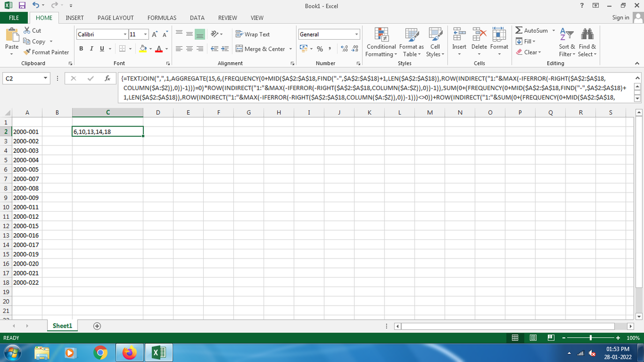Open the Format Painter tool
The height and width of the screenshot is (362, 644).
pos(46,52)
